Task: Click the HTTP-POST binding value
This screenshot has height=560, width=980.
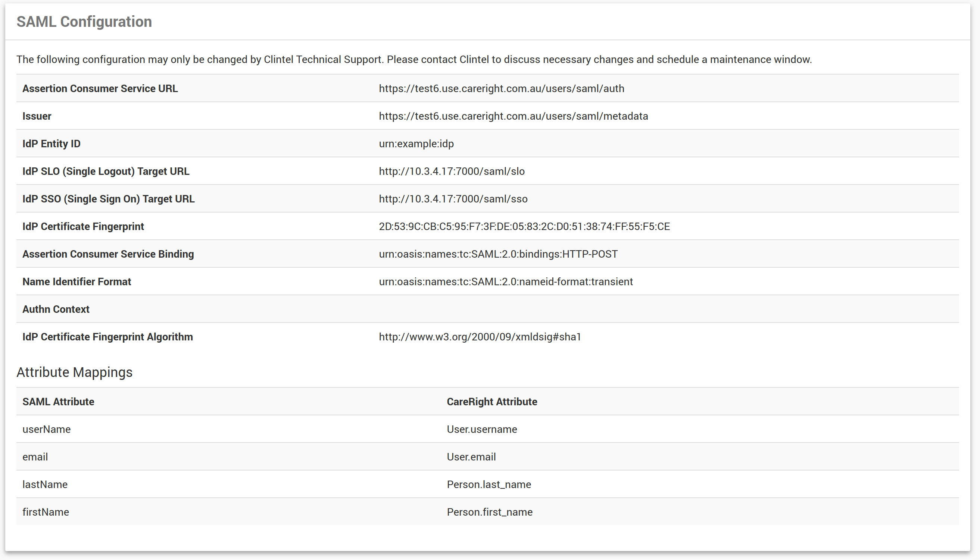Action: [x=498, y=254]
